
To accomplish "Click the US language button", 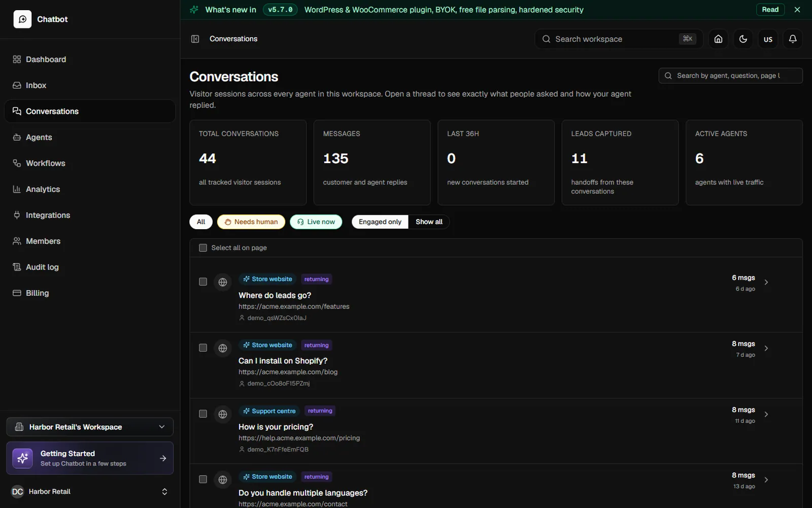I will [x=768, y=39].
